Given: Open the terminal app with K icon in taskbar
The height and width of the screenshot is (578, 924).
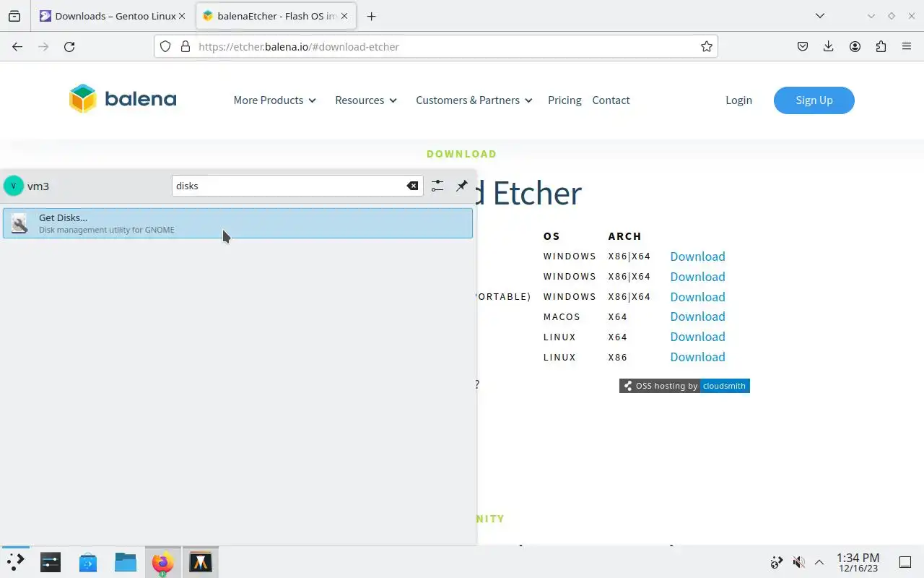Looking at the screenshot, I should (x=201, y=562).
